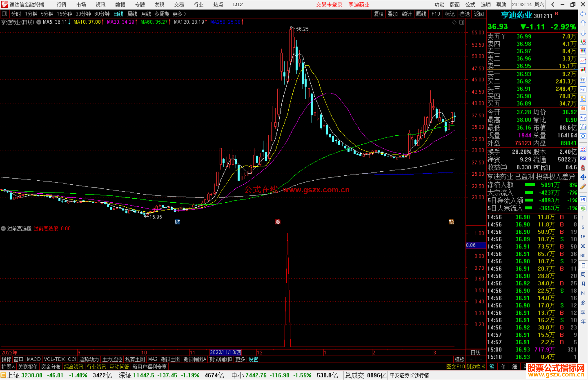Click the 财 marker on the chart timeline
Viewport: 588px width, 380px height.
177,222
